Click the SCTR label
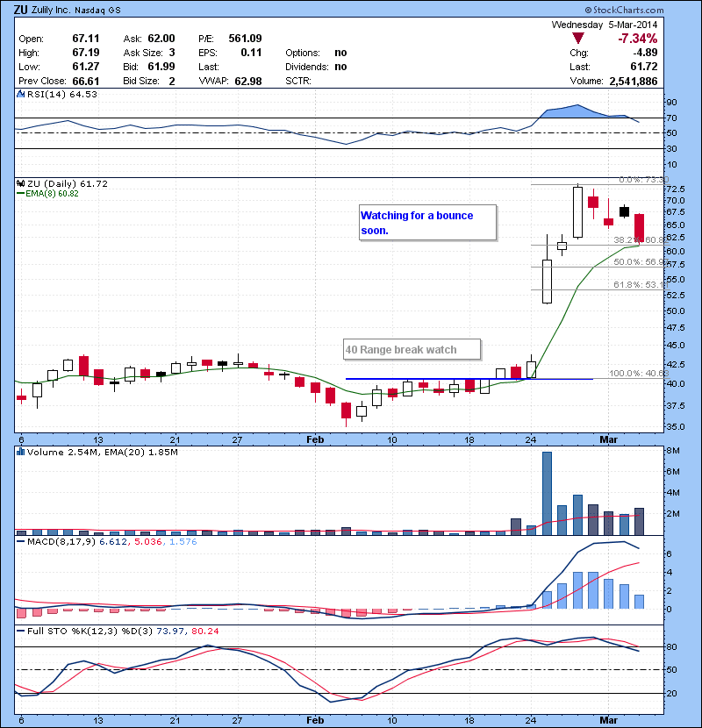Image resolution: width=702 pixels, height=728 pixels. click(298, 82)
